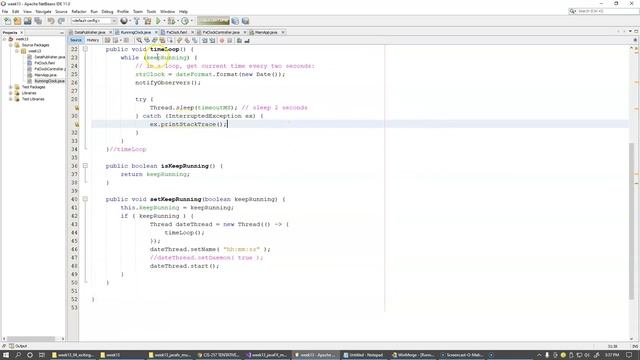Viewport: 640px width, 360px height.
Task: Click the Profile Project clock icon
Action: coord(185,21)
